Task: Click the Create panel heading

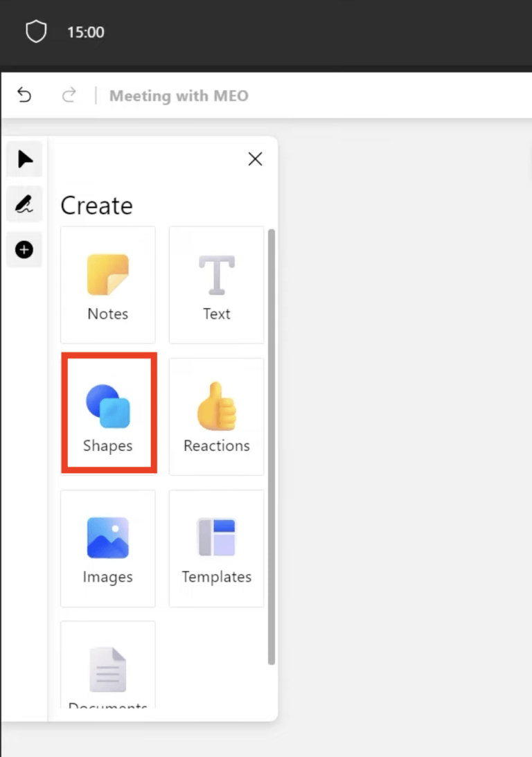Action: click(x=97, y=205)
